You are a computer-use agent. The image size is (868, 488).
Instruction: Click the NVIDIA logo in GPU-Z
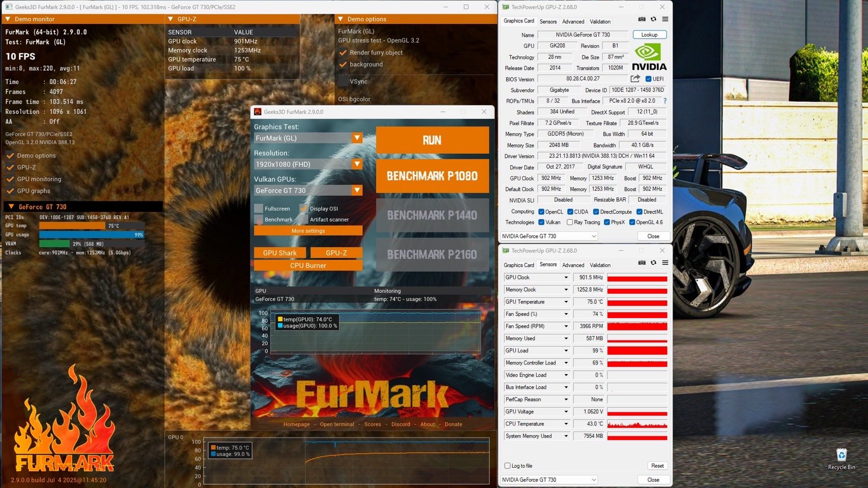tap(649, 57)
